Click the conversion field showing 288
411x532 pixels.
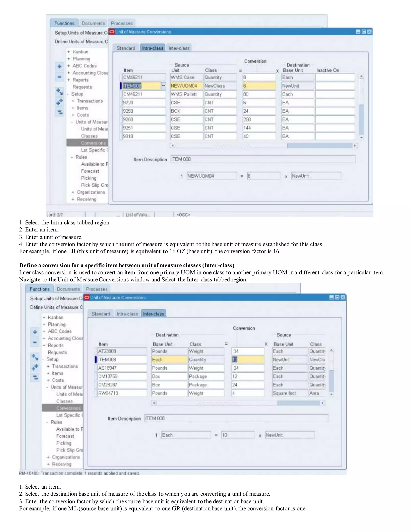tap(259, 120)
